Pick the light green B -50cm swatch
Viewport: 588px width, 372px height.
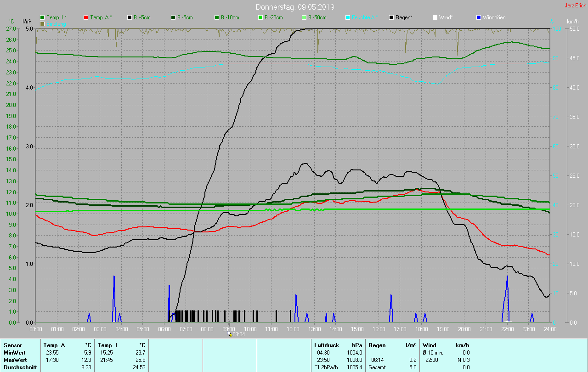(304, 17)
